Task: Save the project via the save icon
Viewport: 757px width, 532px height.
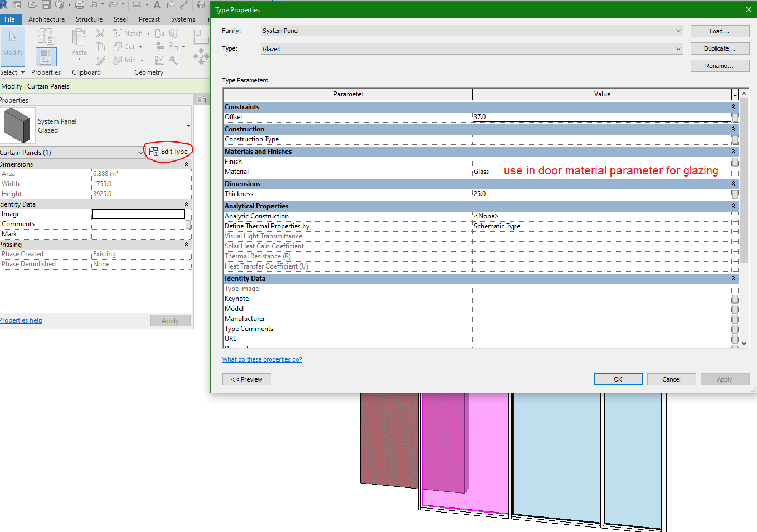Action: [x=45, y=5]
